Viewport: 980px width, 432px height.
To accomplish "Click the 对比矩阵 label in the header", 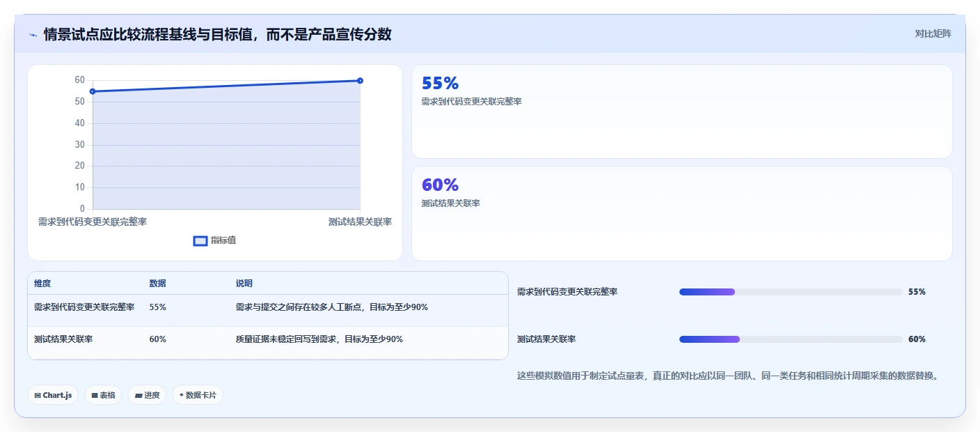I will [x=933, y=33].
